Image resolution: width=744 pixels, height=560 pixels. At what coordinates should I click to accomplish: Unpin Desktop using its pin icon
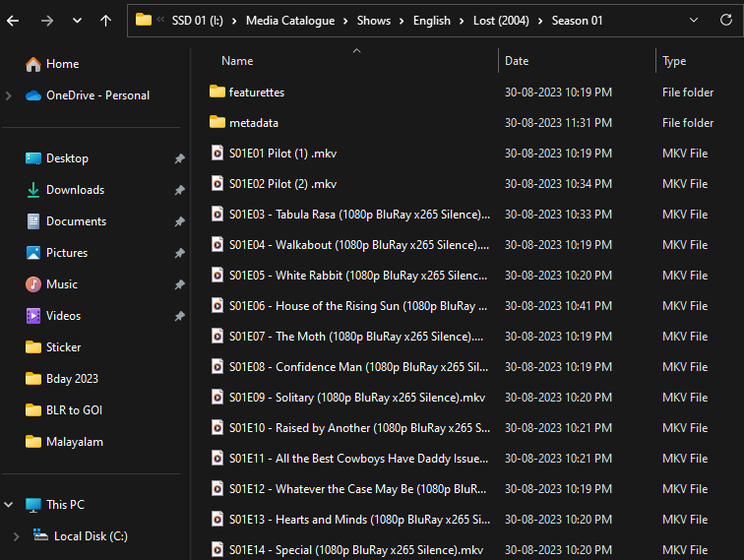point(179,158)
